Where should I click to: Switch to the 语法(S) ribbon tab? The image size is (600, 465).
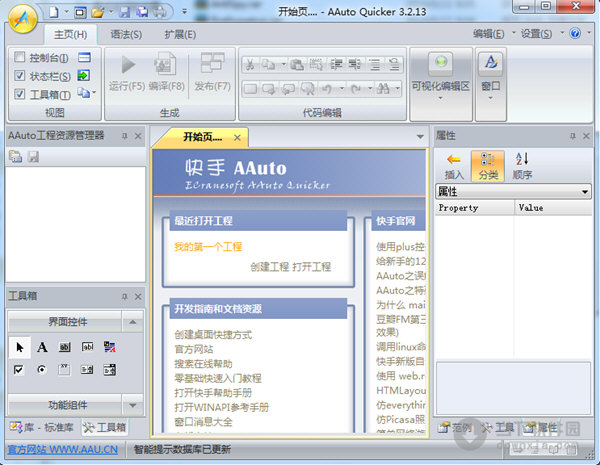(x=126, y=35)
